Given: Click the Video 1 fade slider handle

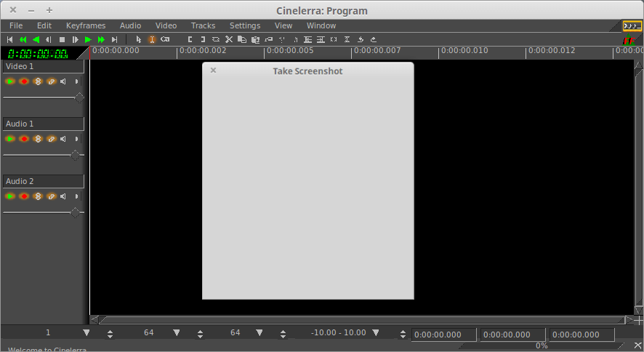Looking at the screenshot, I should (79, 97).
